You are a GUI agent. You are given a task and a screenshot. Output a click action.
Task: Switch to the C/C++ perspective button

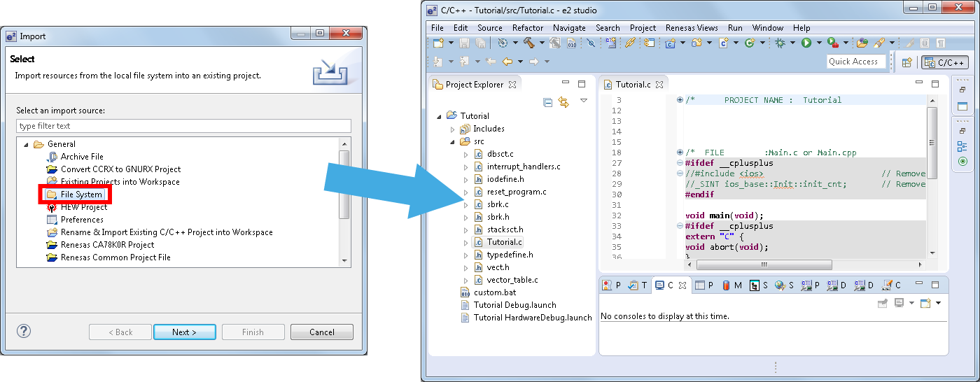click(x=945, y=62)
